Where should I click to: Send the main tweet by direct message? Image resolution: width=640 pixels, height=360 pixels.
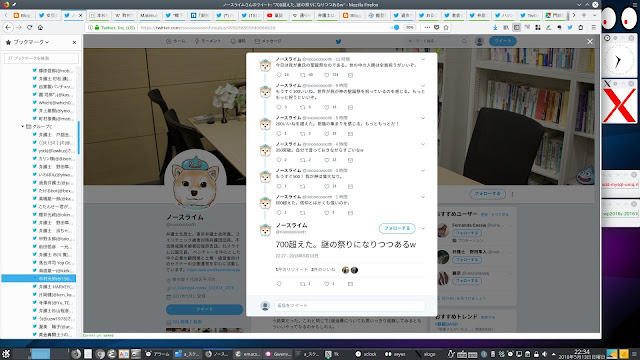click(x=350, y=284)
